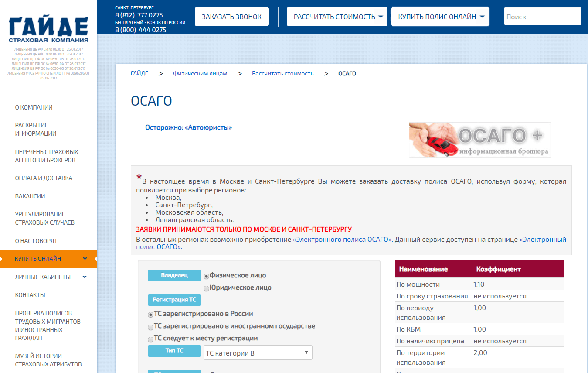Expand the ЛИЧНЫЕ КАБИНЕТЫ sidebar chevron
This screenshot has height=373, width=588.
click(85, 277)
